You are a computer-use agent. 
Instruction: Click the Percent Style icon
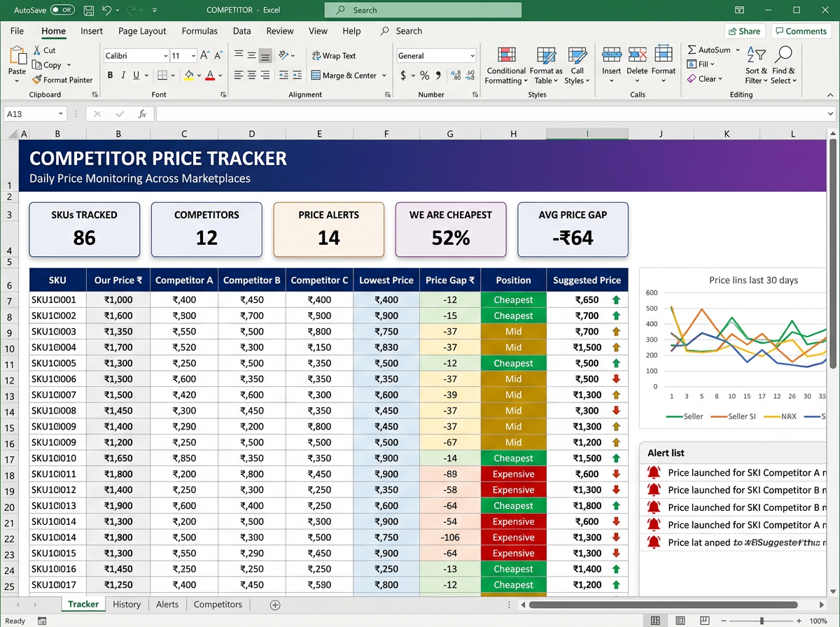[x=424, y=75]
